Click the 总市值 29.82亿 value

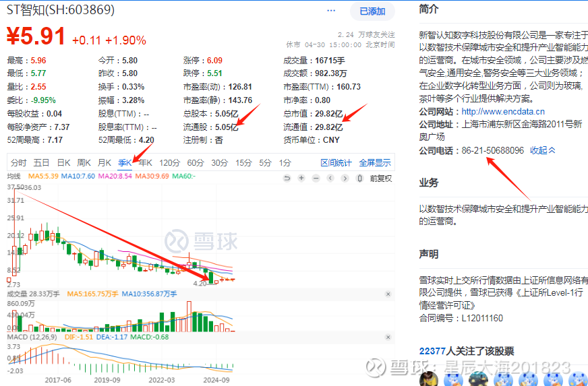[x=329, y=114]
